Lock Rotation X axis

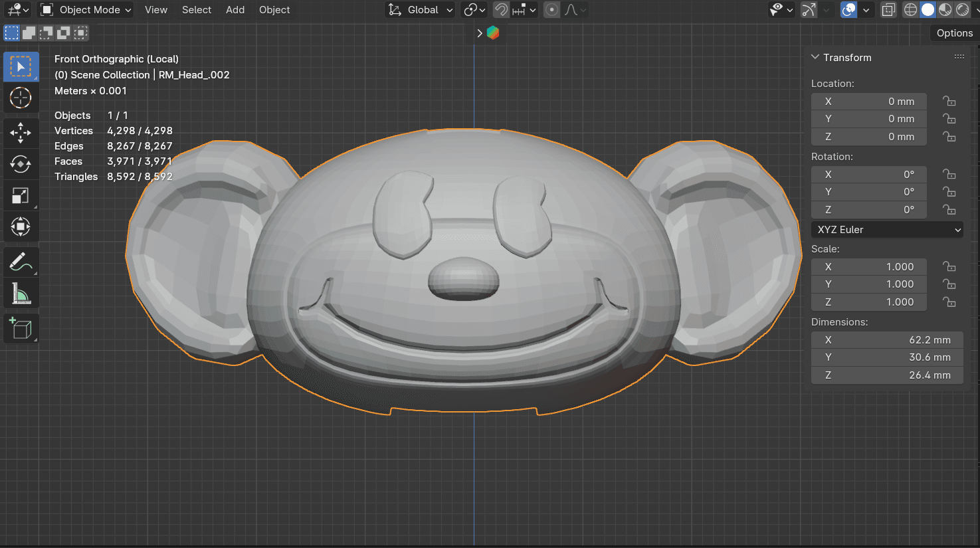point(949,175)
